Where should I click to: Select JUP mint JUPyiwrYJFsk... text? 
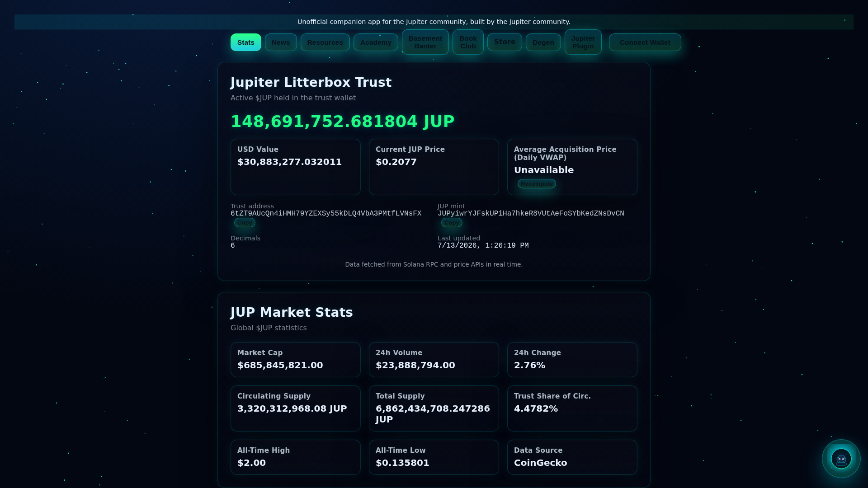tap(531, 214)
